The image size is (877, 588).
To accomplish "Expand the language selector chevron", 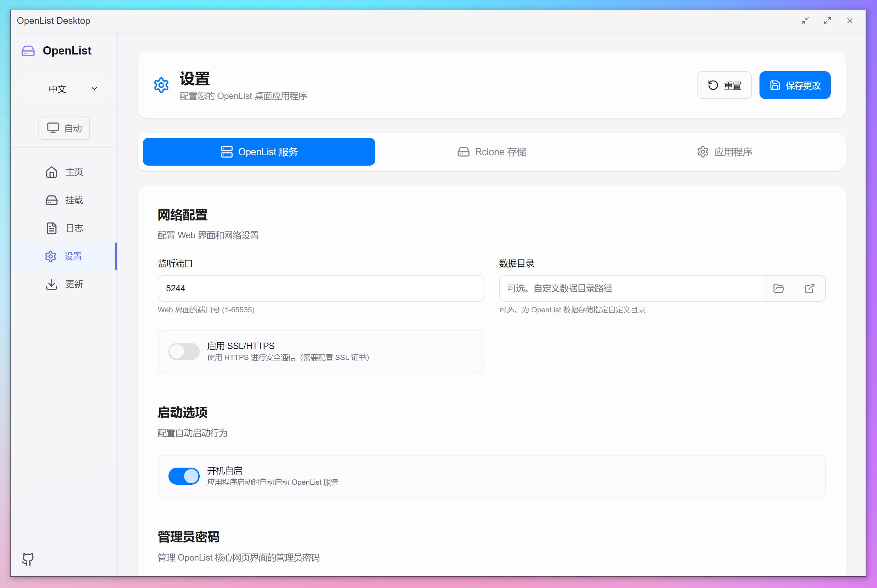I will pyautogui.click(x=94, y=89).
